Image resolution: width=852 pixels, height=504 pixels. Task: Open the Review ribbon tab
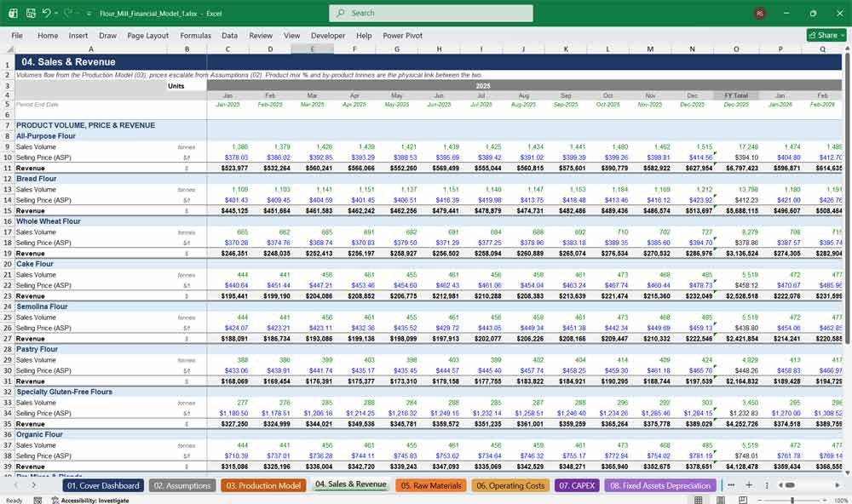261,35
